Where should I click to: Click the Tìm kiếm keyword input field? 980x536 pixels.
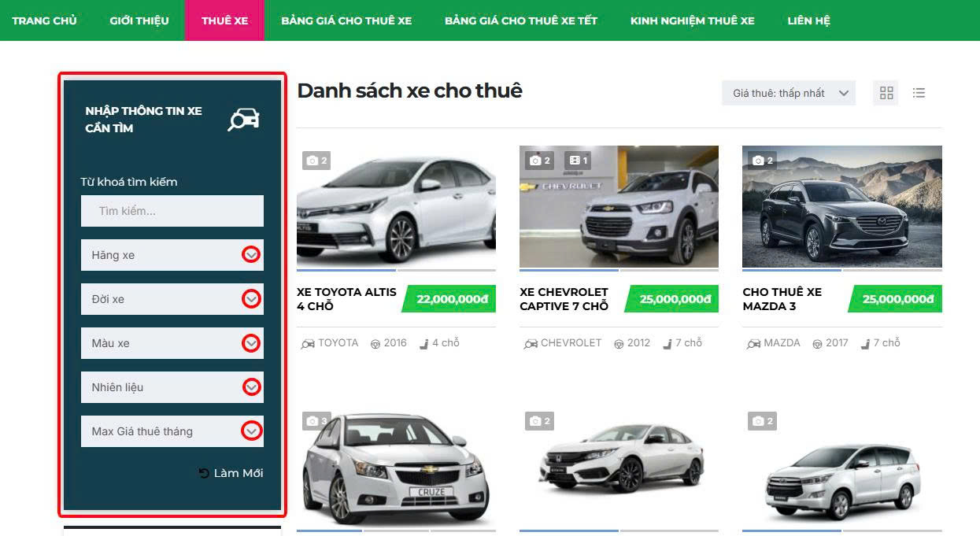172,211
